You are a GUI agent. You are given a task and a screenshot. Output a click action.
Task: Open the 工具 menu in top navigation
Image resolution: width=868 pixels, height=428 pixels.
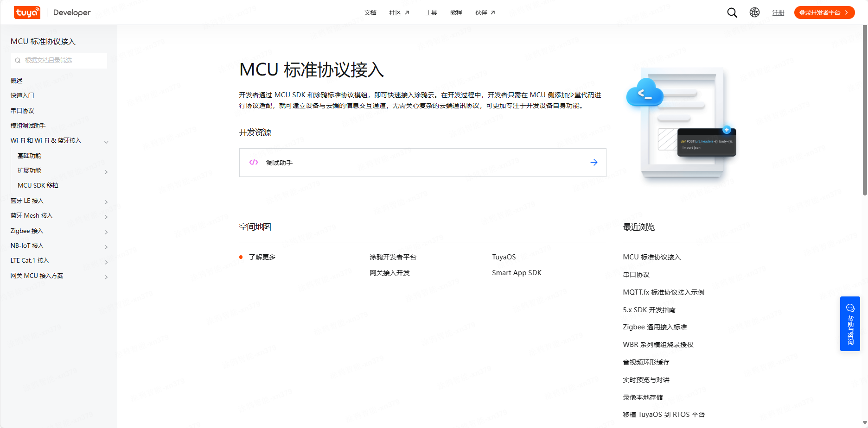tap(431, 13)
